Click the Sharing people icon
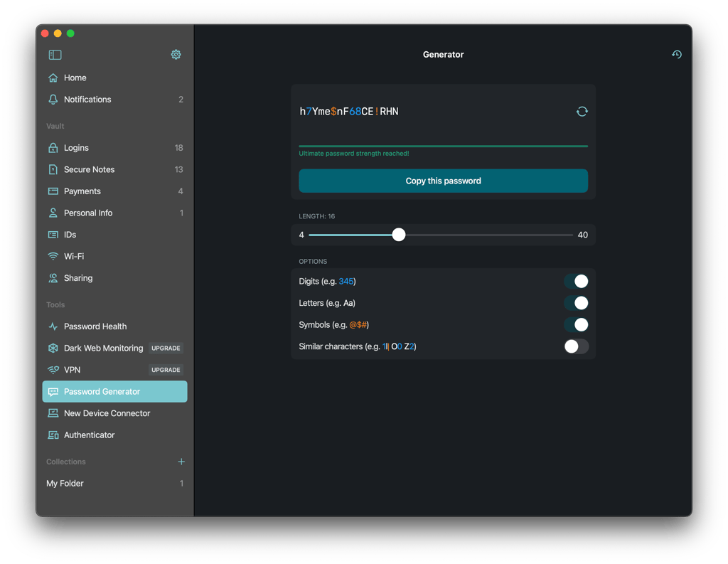Screen dimensions: 728x564 (x=53, y=278)
